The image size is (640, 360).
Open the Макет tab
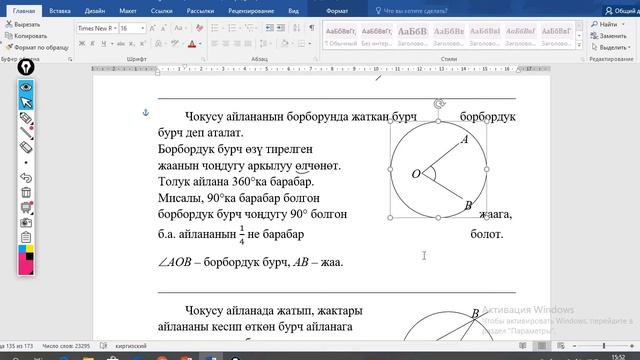tap(128, 11)
